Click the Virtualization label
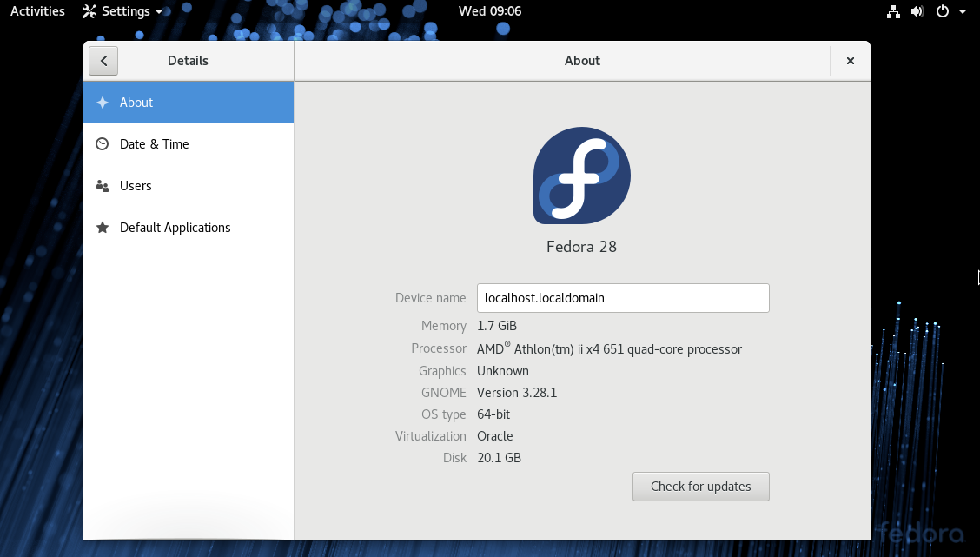Viewport: 980px width, 557px height. 431,435
